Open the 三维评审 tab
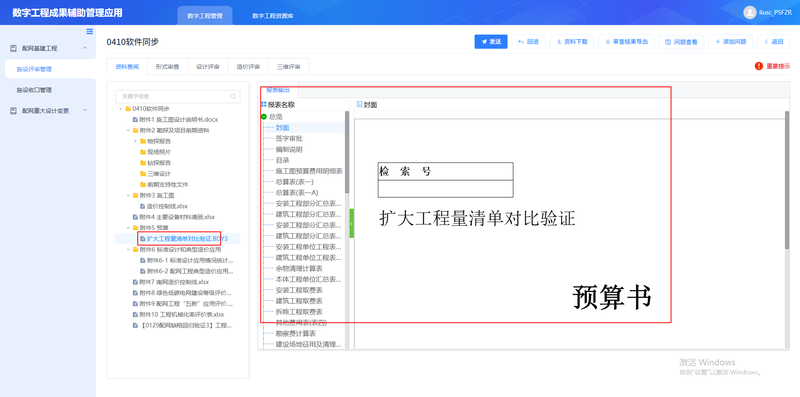The image size is (800, 397). [288, 66]
